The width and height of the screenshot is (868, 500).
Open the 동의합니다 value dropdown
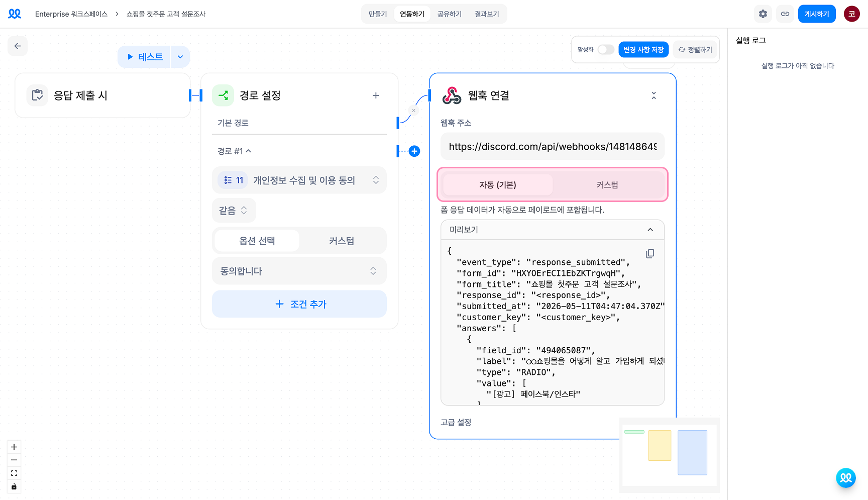pyautogui.click(x=299, y=271)
